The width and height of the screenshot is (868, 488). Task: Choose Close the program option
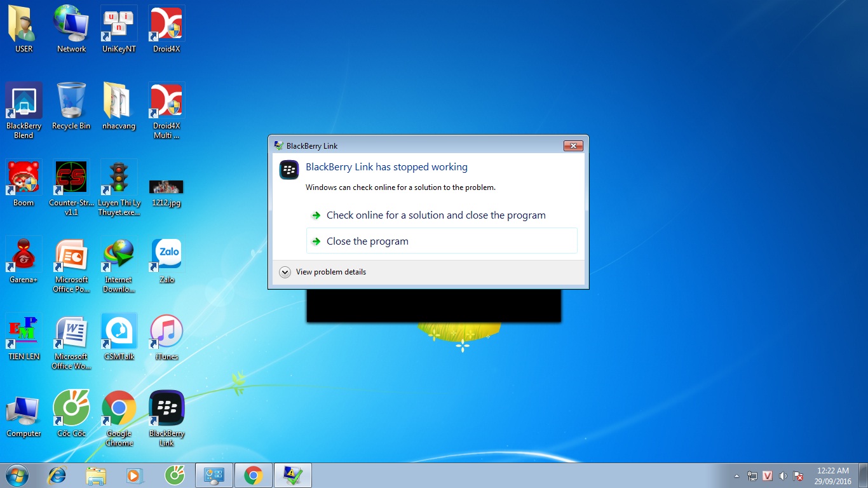pyautogui.click(x=442, y=241)
